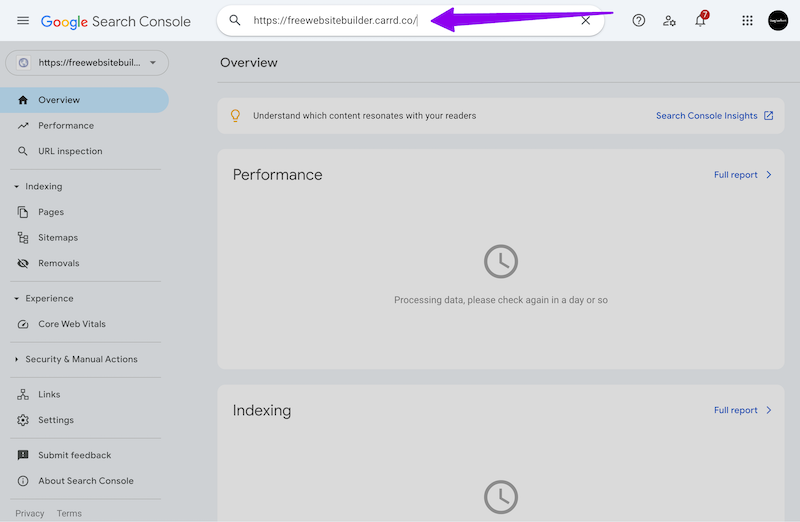Viewport: 800px width, 522px height.
Task: Click 'Understand which content resonates' text
Action: pos(365,116)
